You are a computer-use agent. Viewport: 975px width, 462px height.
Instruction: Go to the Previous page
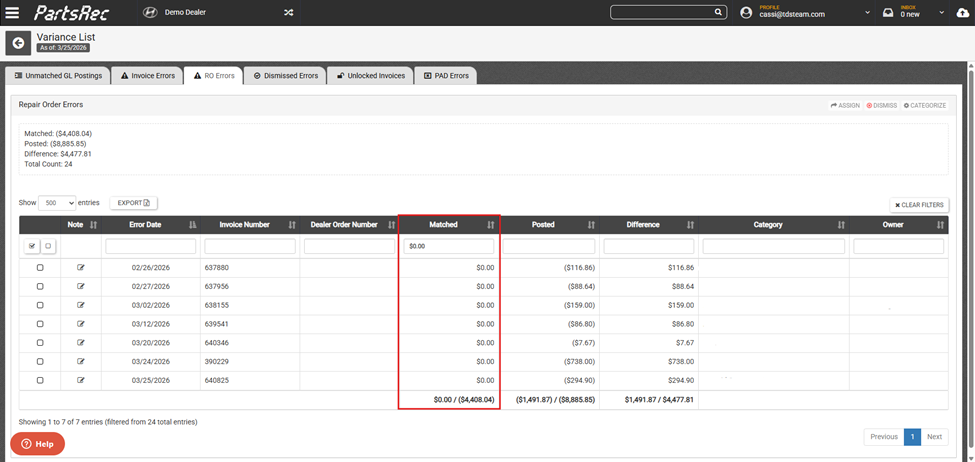tap(884, 437)
